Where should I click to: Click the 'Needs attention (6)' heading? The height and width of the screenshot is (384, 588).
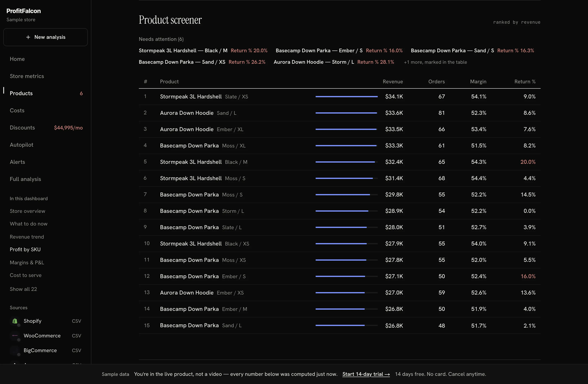click(161, 39)
